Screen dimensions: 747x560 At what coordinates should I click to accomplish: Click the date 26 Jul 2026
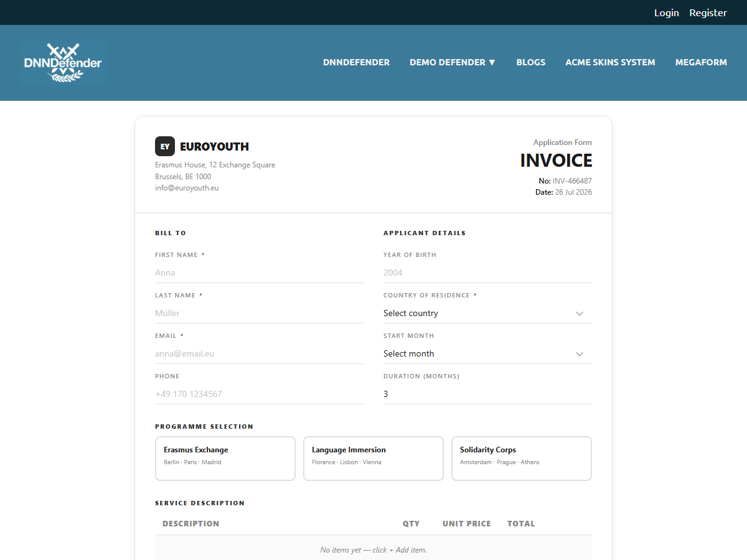(573, 192)
